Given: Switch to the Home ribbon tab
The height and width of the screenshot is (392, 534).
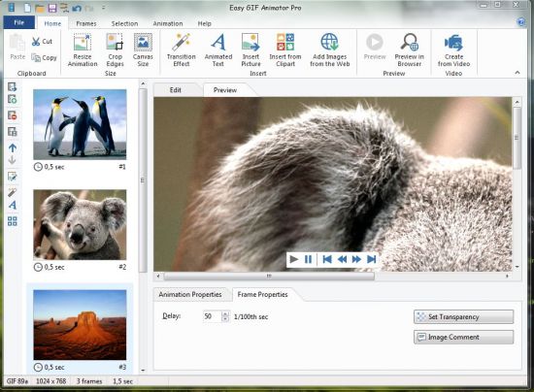Looking at the screenshot, I should click(x=52, y=23).
